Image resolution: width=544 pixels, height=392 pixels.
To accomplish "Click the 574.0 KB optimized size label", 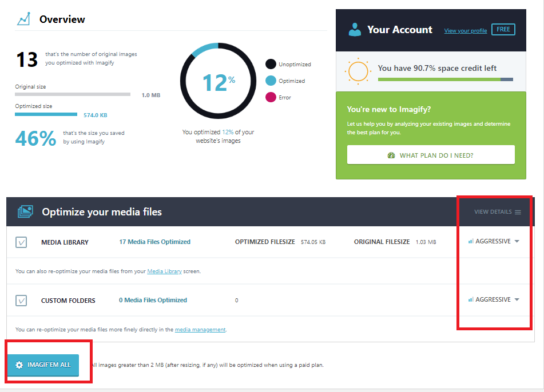I will (x=96, y=115).
